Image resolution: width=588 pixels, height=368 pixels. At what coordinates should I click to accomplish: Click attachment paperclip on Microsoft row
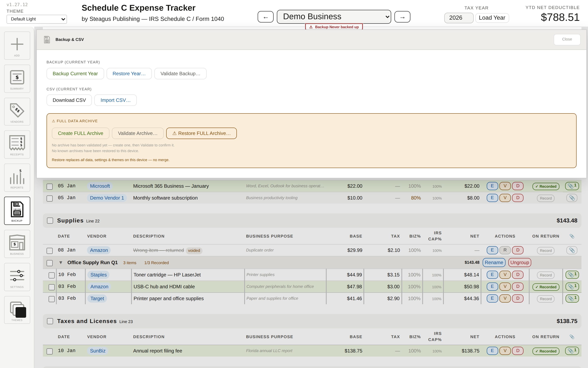572,186
